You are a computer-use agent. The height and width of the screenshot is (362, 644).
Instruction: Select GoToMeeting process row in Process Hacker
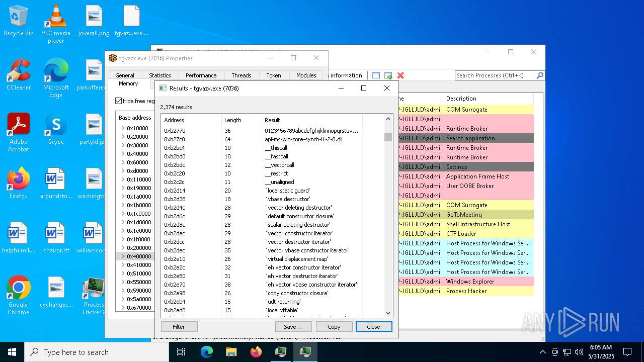466,215
